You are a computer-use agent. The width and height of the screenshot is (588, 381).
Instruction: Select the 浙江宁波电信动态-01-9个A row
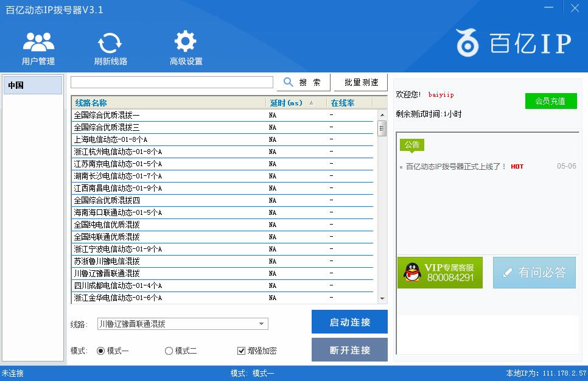(222, 249)
